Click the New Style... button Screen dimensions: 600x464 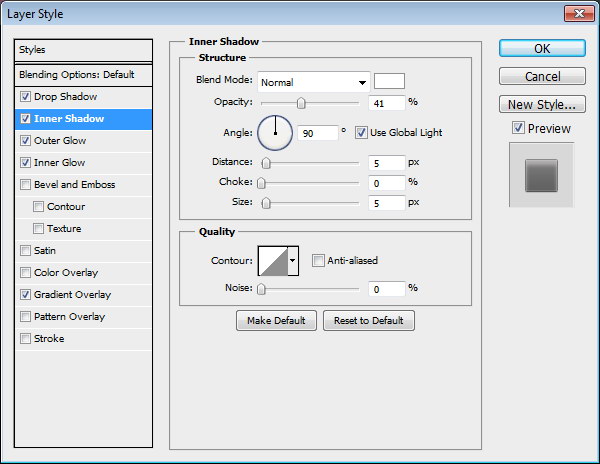(541, 104)
